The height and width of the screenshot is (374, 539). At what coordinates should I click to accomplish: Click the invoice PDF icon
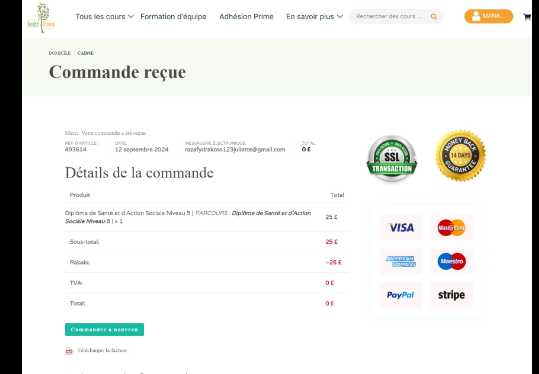pos(69,351)
